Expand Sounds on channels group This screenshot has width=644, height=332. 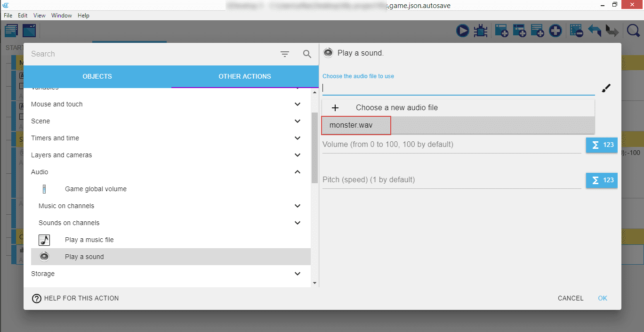pyautogui.click(x=297, y=223)
